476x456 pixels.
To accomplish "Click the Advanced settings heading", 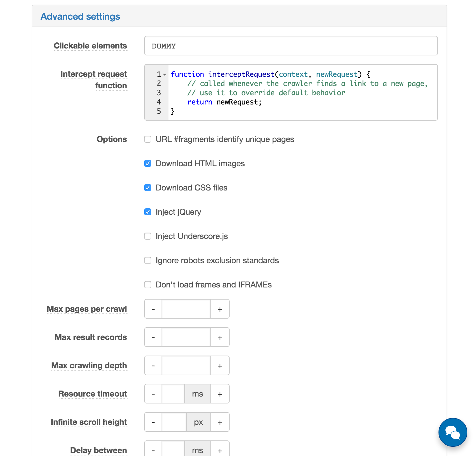I will click(80, 16).
